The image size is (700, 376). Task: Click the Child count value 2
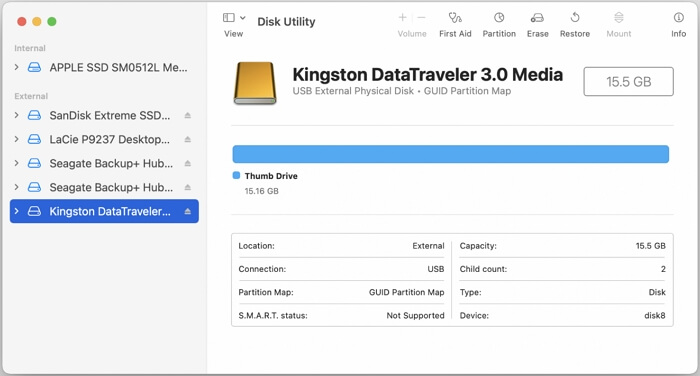pos(663,269)
